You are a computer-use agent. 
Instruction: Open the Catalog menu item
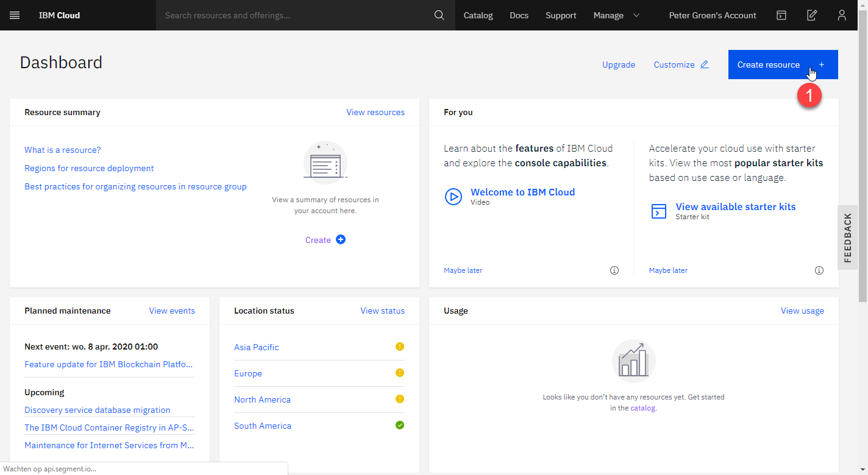click(x=478, y=15)
